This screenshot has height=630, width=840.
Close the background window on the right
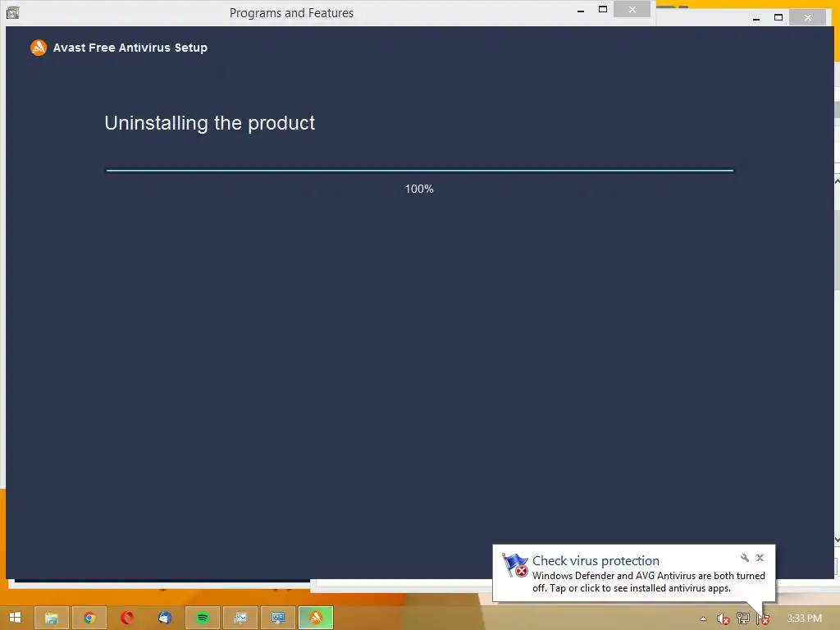coord(808,18)
